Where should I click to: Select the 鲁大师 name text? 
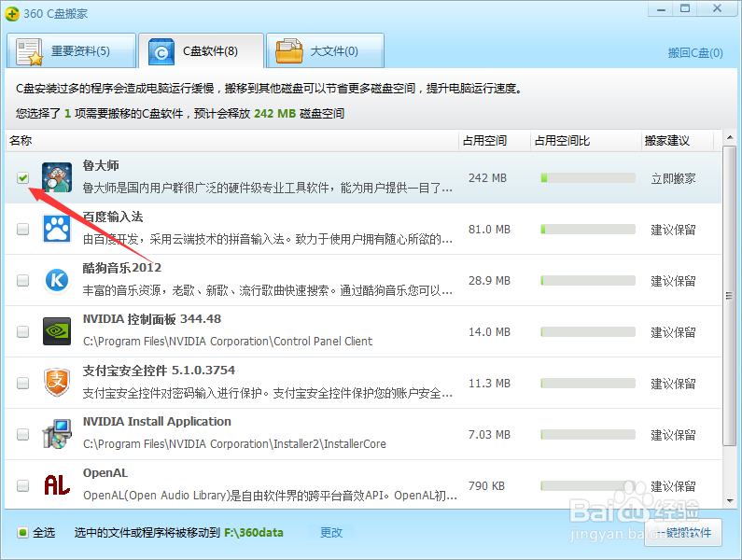point(101,166)
